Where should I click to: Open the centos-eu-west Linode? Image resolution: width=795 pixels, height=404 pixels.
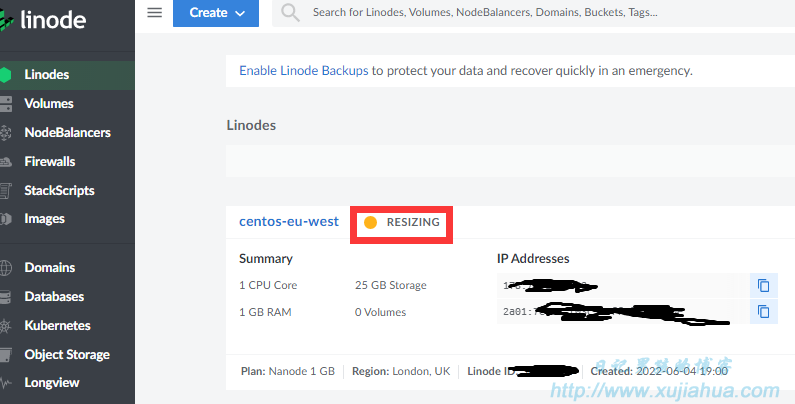click(x=289, y=222)
